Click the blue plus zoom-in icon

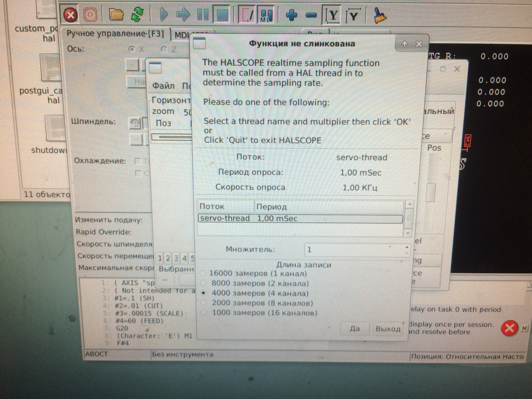(291, 15)
